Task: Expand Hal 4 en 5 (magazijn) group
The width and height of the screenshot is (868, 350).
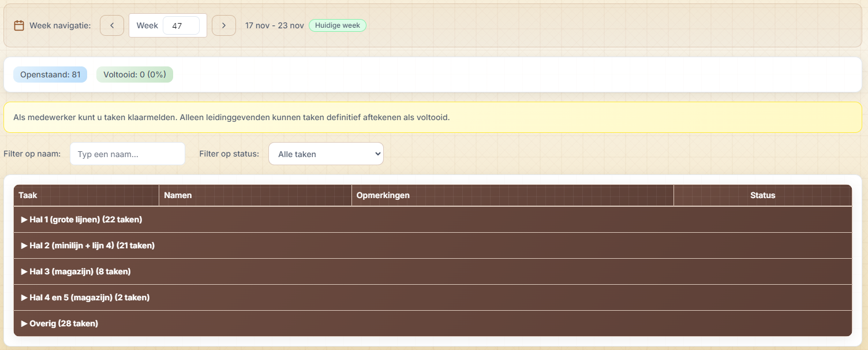Action: [x=85, y=297]
